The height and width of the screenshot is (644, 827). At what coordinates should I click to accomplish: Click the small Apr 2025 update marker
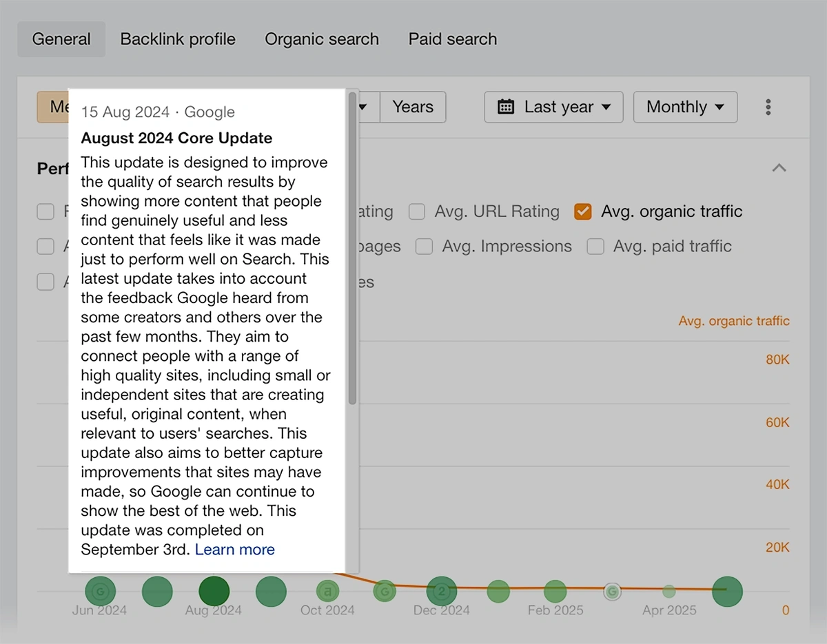[668, 591]
